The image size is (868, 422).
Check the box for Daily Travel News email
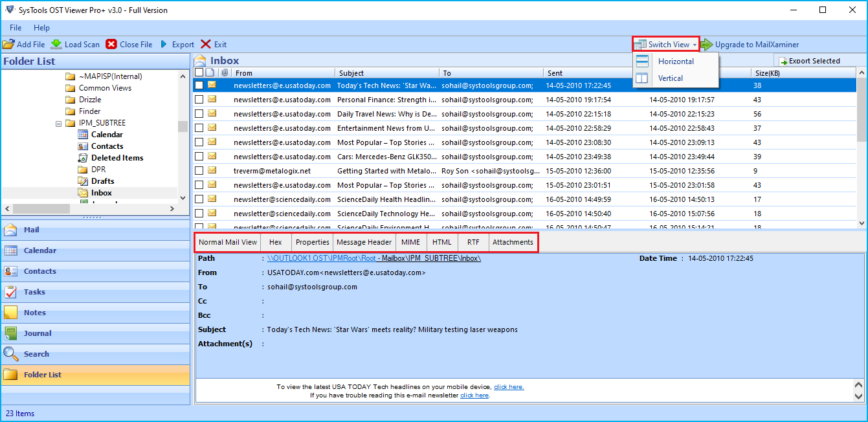coord(199,114)
